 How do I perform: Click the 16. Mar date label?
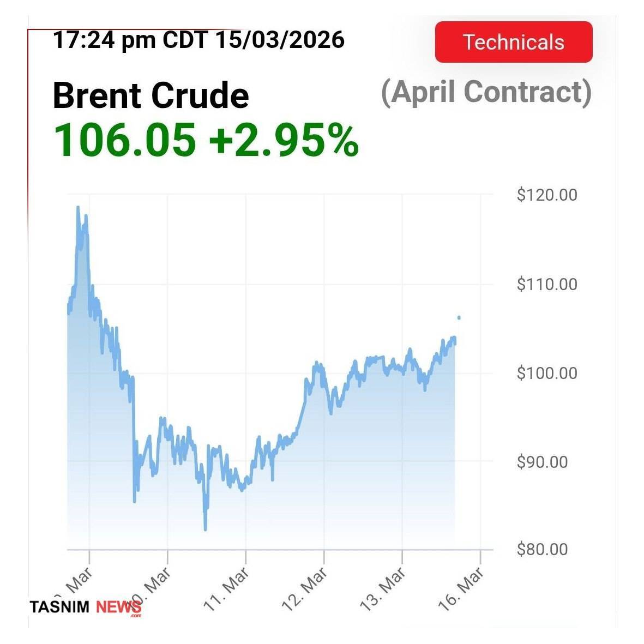[461, 589]
